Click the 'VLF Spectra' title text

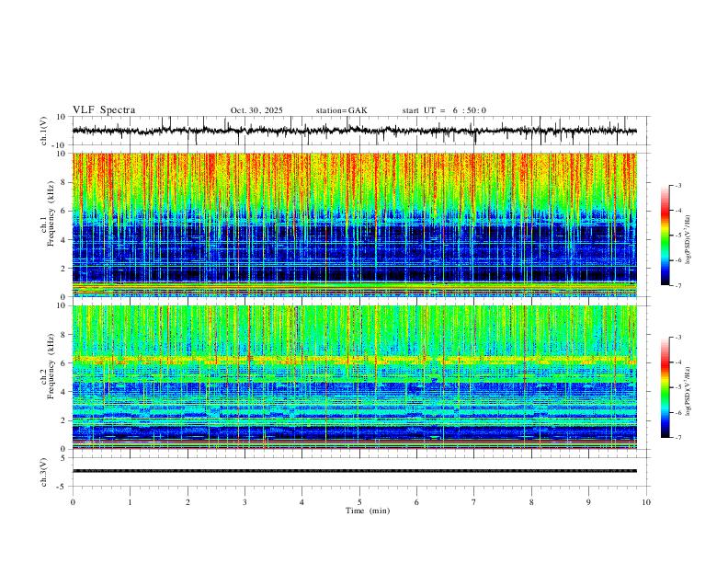pyautogui.click(x=104, y=110)
